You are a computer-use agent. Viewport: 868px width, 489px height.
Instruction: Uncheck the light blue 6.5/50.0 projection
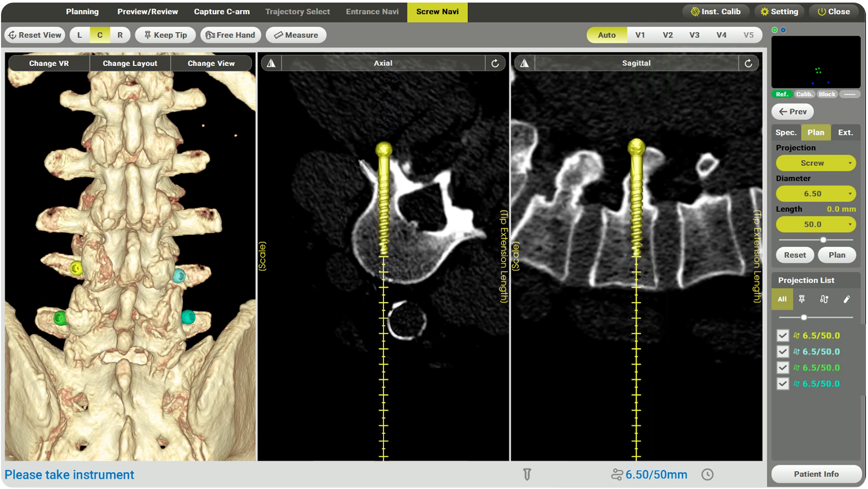[782, 352]
